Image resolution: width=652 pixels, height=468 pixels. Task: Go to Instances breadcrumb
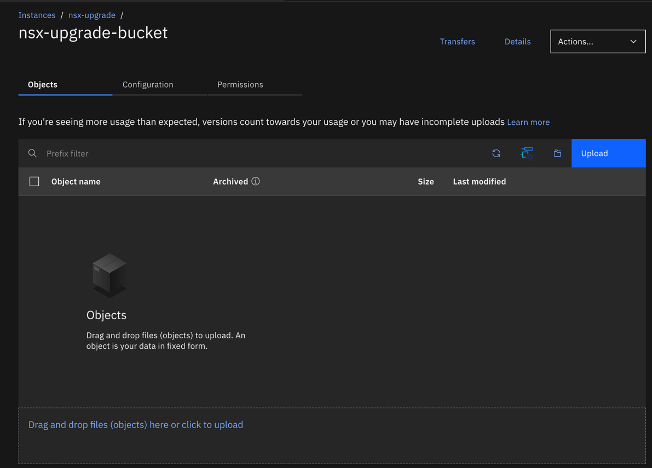tap(37, 15)
